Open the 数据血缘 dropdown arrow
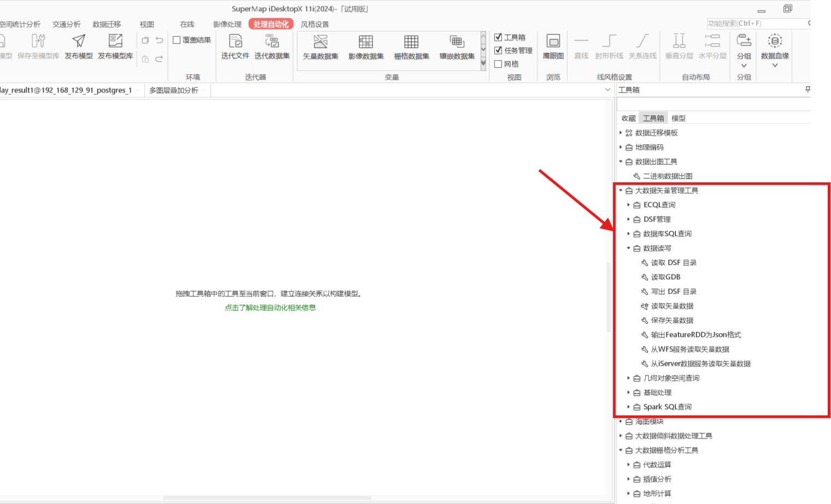Screen dimensions: 831x504 tap(775, 66)
